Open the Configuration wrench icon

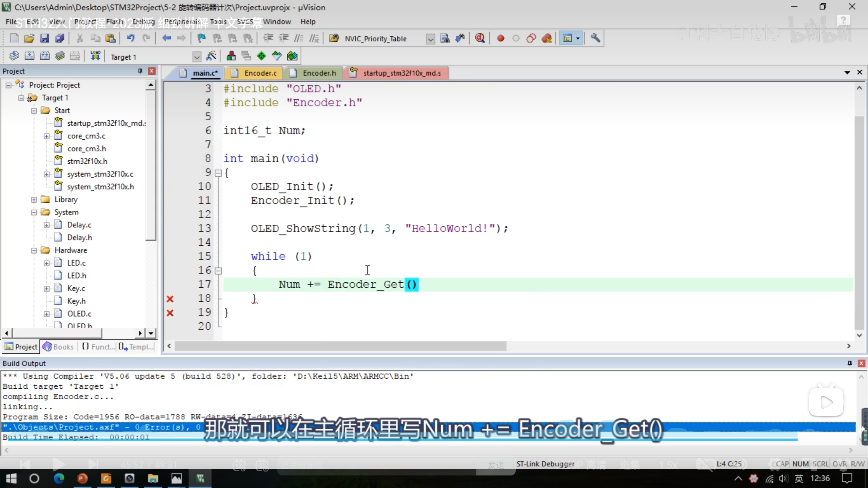point(595,38)
